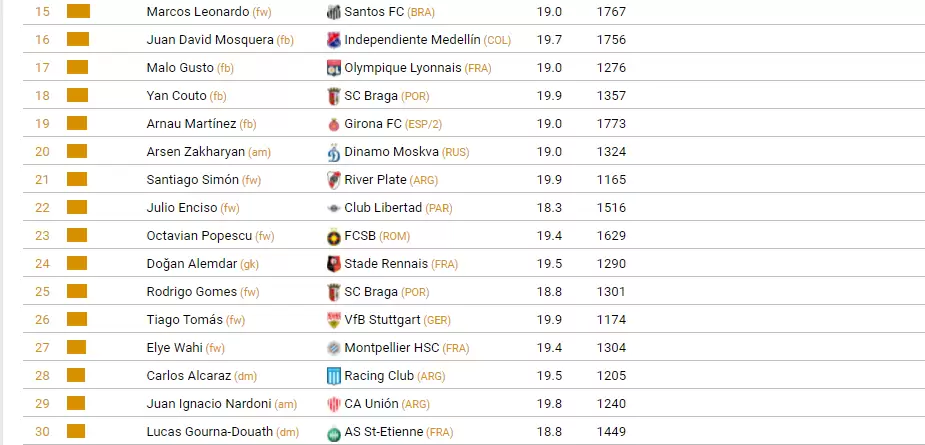Open Montpellier HSC club link

392,348
